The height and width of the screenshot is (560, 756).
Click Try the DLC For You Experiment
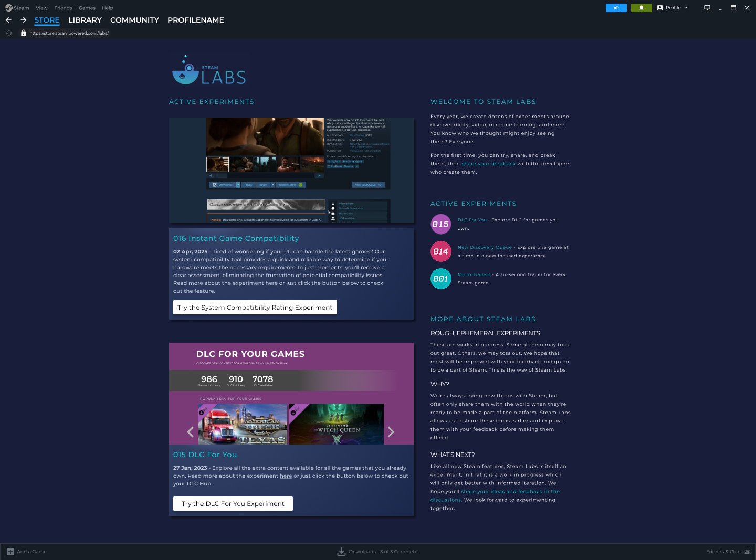click(x=233, y=504)
